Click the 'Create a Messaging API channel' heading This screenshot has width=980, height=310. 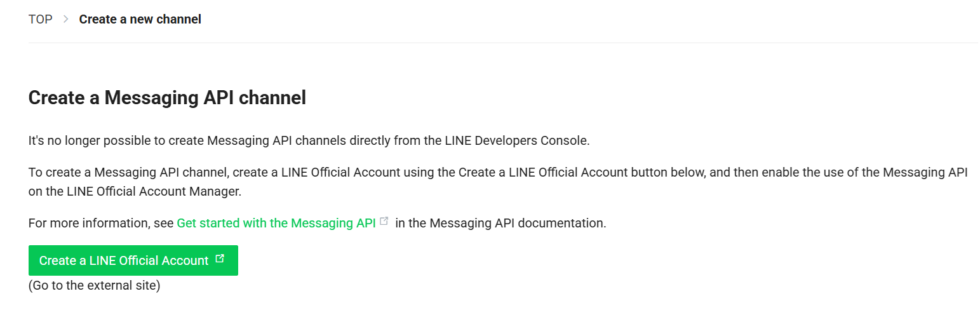(x=167, y=98)
